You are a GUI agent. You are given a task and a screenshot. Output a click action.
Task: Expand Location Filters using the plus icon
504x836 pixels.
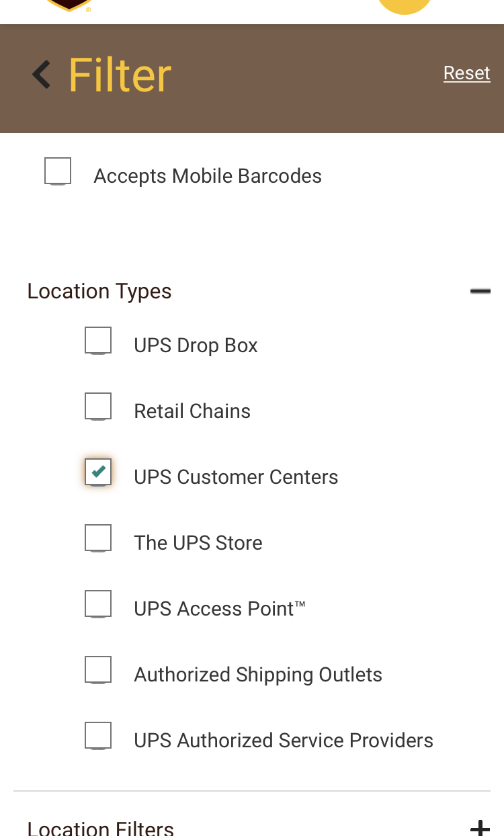click(x=480, y=827)
